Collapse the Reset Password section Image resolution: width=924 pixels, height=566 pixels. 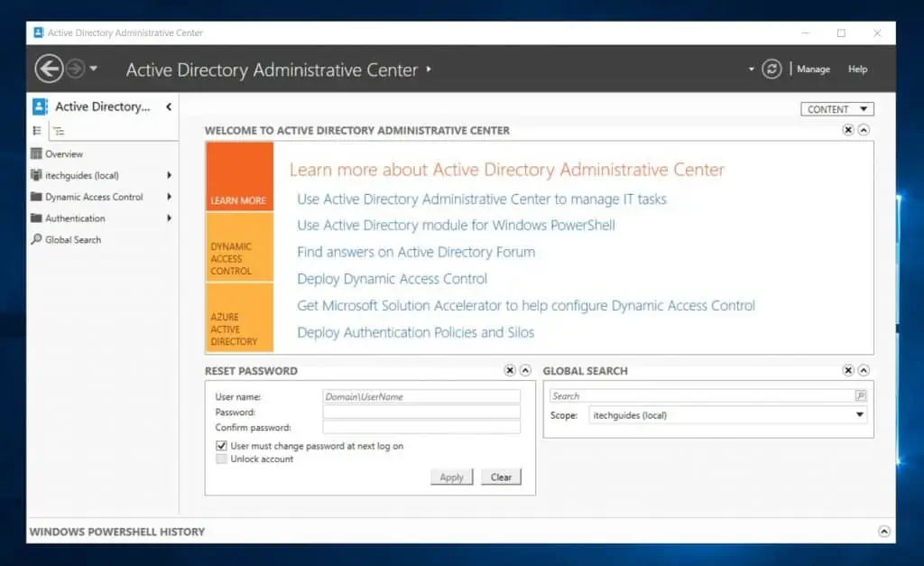(526, 370)
